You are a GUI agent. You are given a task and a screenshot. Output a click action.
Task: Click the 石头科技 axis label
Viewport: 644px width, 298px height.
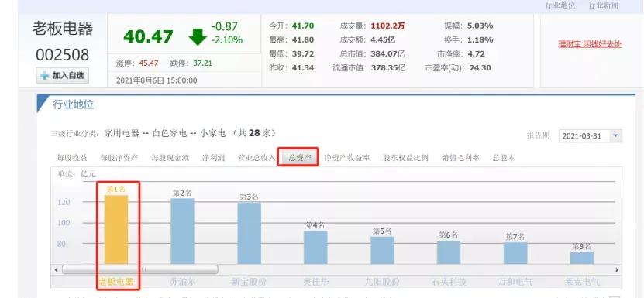click(449, 282)
